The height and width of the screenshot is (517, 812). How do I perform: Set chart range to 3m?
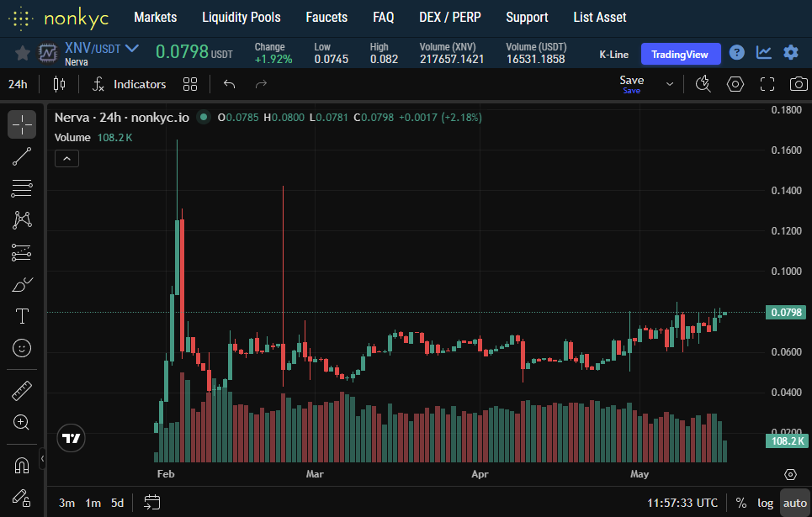(66, 503)
